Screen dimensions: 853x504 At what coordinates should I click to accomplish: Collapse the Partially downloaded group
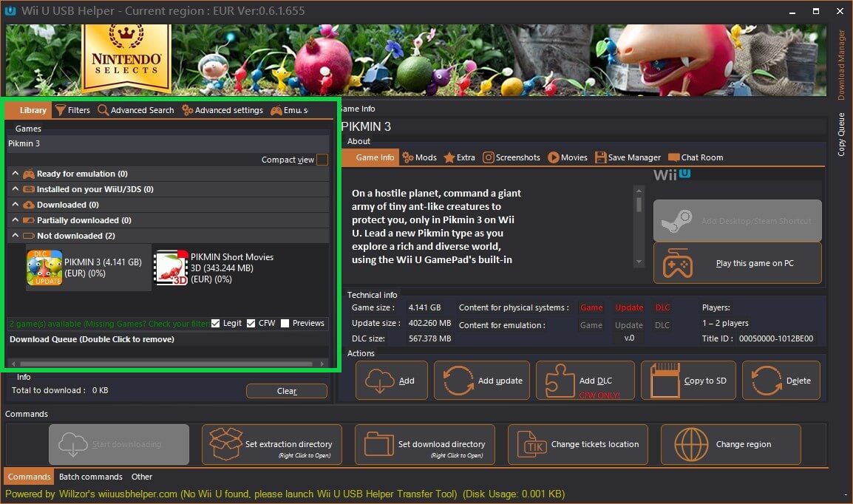point(15,220)
